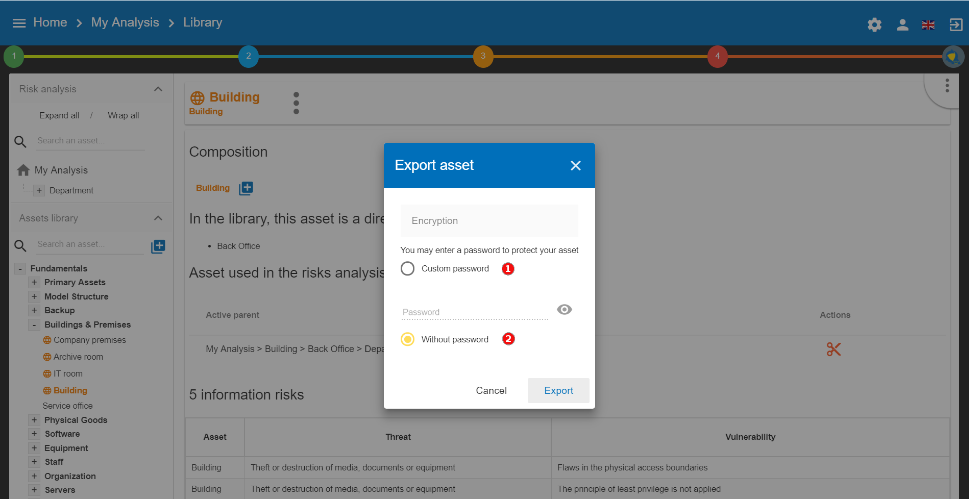This screenshot has width=980, height=499.
Task: Click the add new asset icon beside library search
Action: [158, 246]
